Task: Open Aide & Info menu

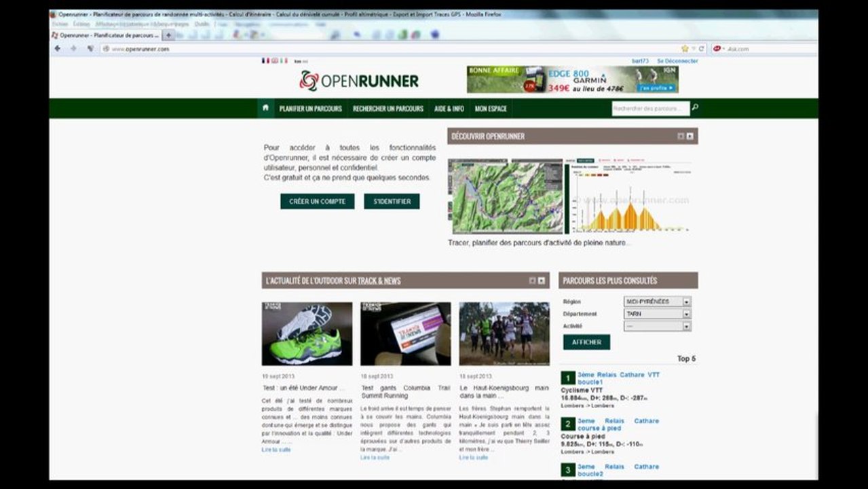Action: tap(449, 109)
